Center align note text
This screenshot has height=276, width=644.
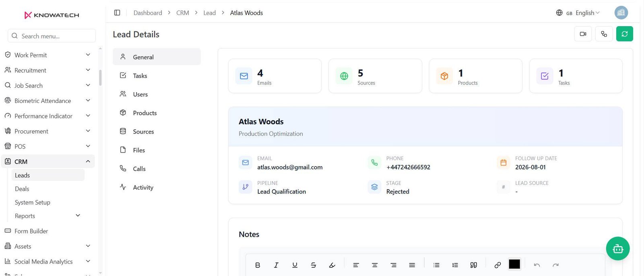tap(375, 265)
